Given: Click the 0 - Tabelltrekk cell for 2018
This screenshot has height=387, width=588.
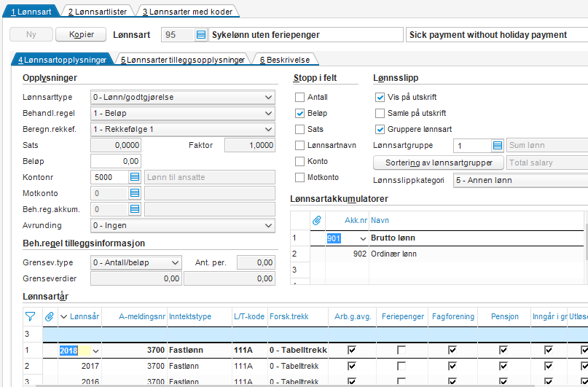Looking at the screenshot, I should coord(298,351).
